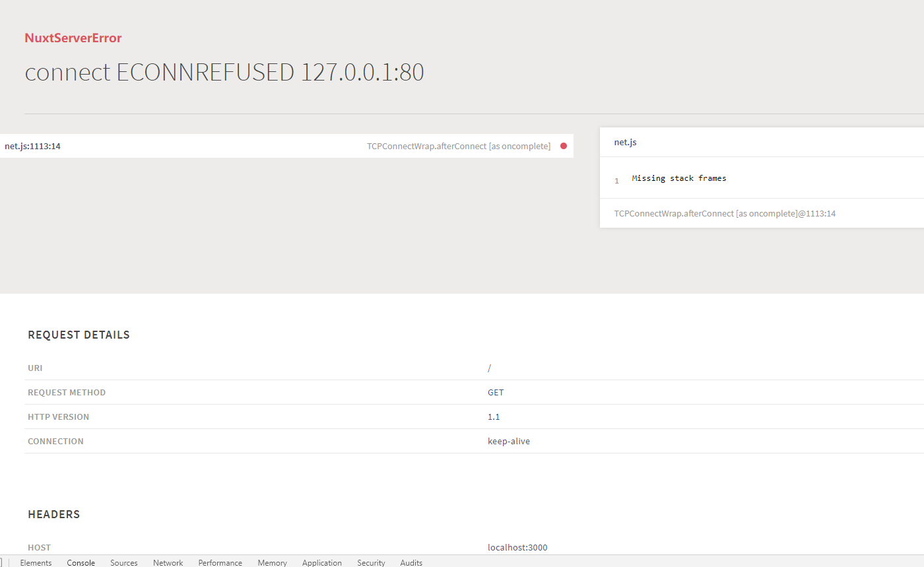Open the Sources tab in DevTools

tap(124, 562)
